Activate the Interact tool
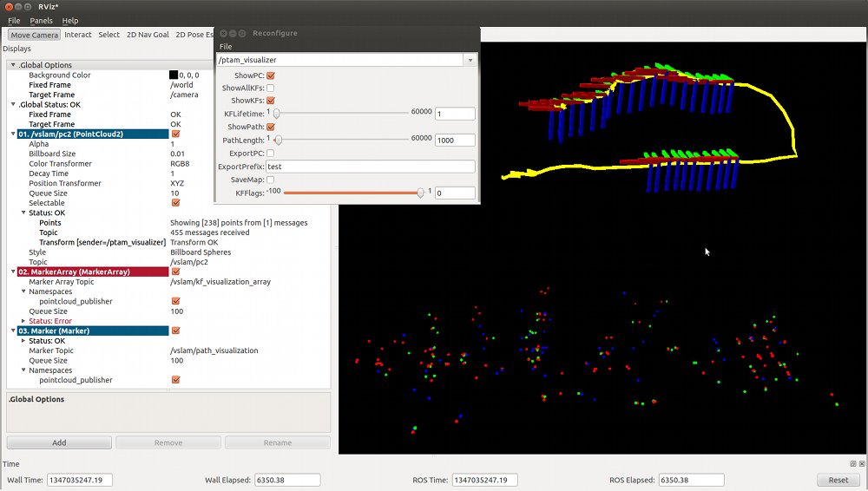 tap(77, 35)
